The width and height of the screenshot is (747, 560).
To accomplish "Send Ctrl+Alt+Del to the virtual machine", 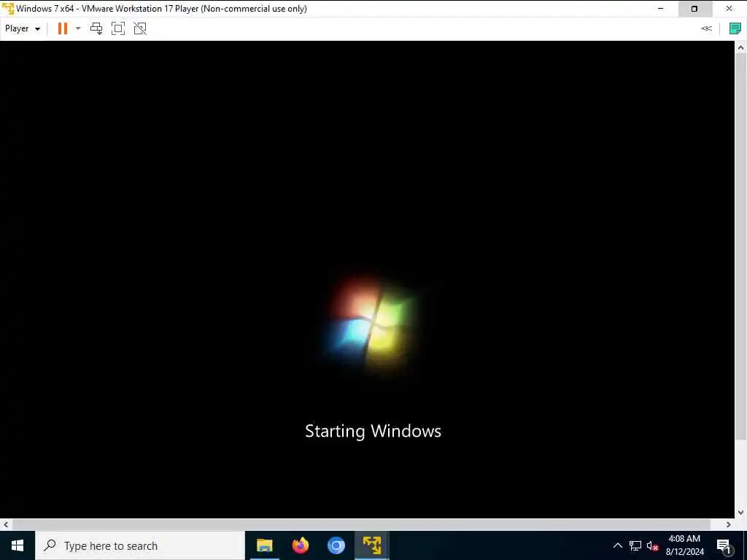I will tap(96, 28).
